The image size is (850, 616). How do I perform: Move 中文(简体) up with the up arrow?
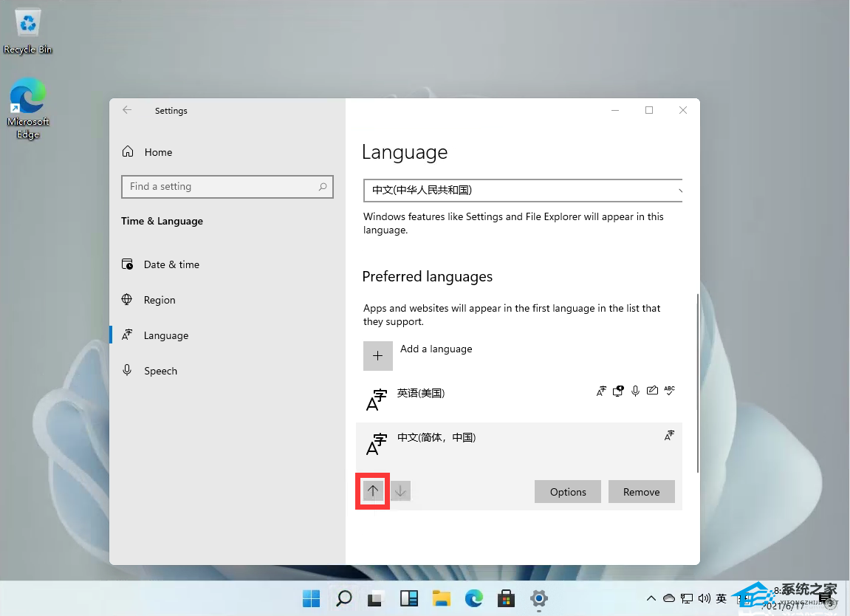click(x=372, y=490)
